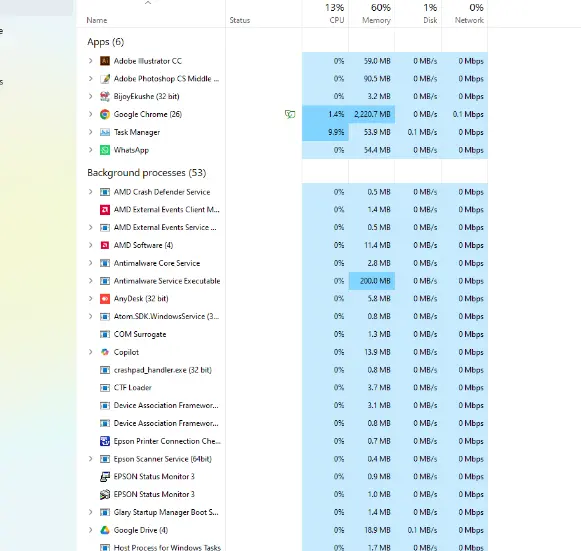
Task: Click the Epson Scanner Service (64bit) icon
Action: pyautogui.click(x=105, y=459)
